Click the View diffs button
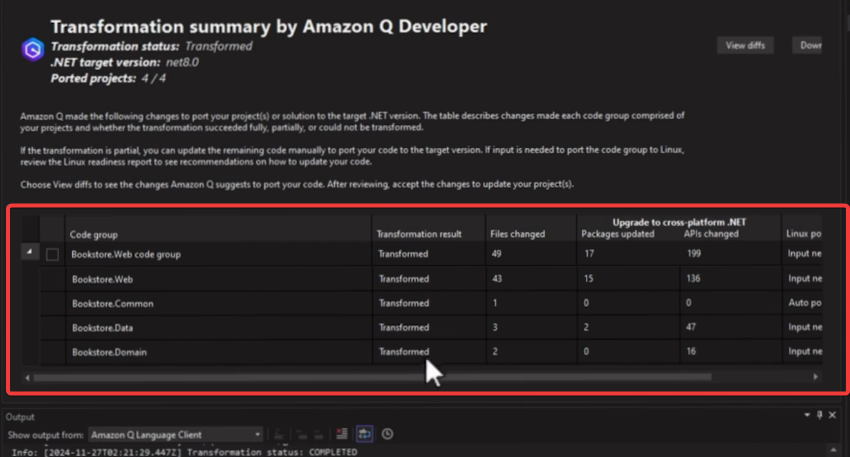Screen dimensions: 850x457 coord(745,46)
